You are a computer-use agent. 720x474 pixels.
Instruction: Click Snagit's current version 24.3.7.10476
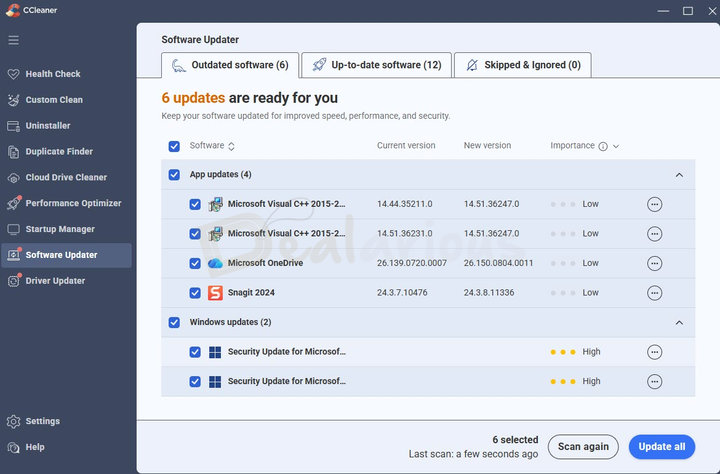pos(402,293)
